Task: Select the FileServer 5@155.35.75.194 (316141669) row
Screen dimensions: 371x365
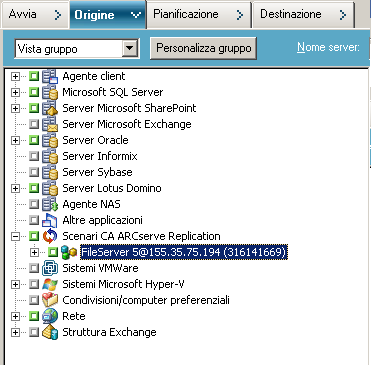Action: [184, 252]
